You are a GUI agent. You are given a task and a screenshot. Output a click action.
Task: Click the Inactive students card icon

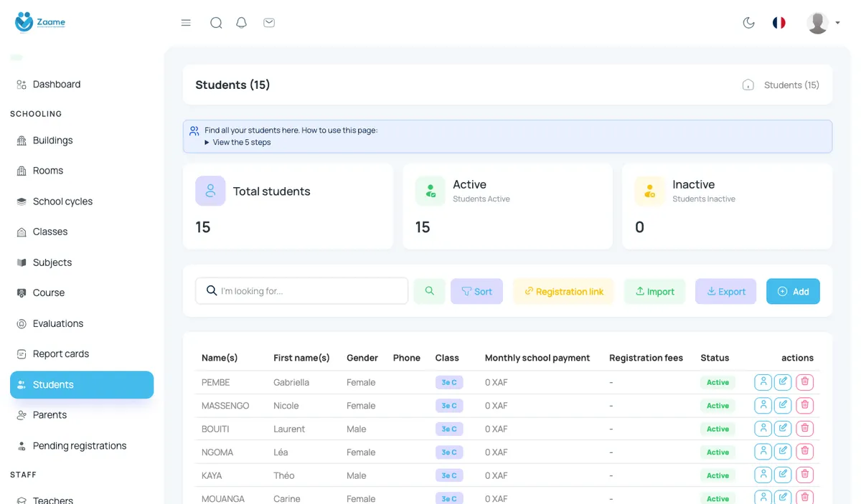[650, 191]
